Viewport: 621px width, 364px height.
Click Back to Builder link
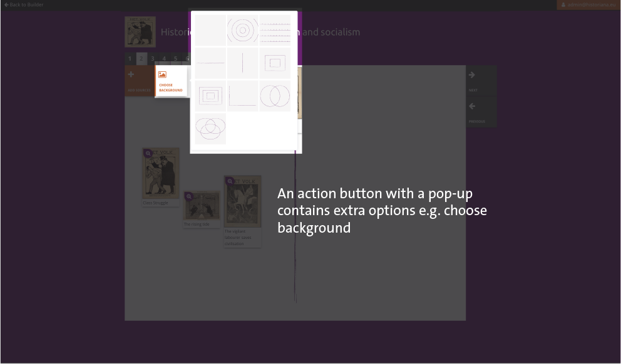pyautogui.click(x=24, y=4)
